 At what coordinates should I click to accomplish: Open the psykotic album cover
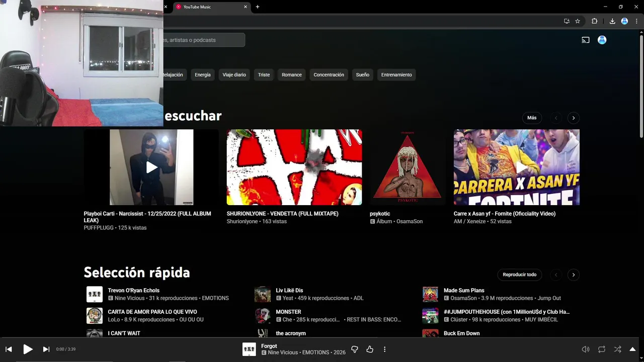click(x=408, y=167)
